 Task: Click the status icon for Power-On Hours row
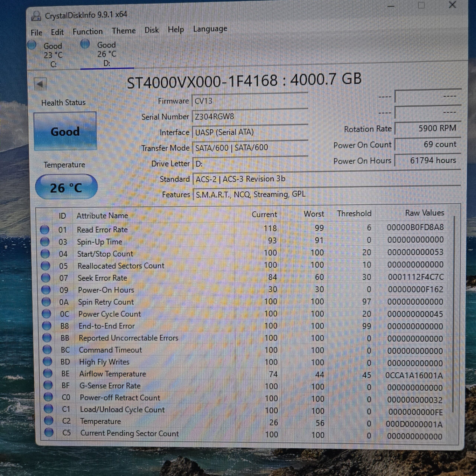(x=46, y=290)
